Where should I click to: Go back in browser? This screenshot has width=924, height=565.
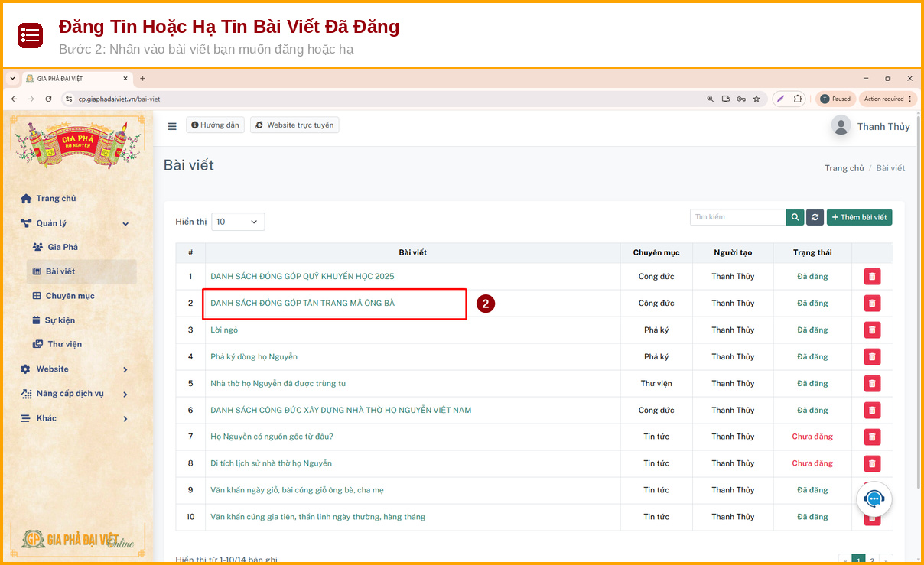click(14, 99)
